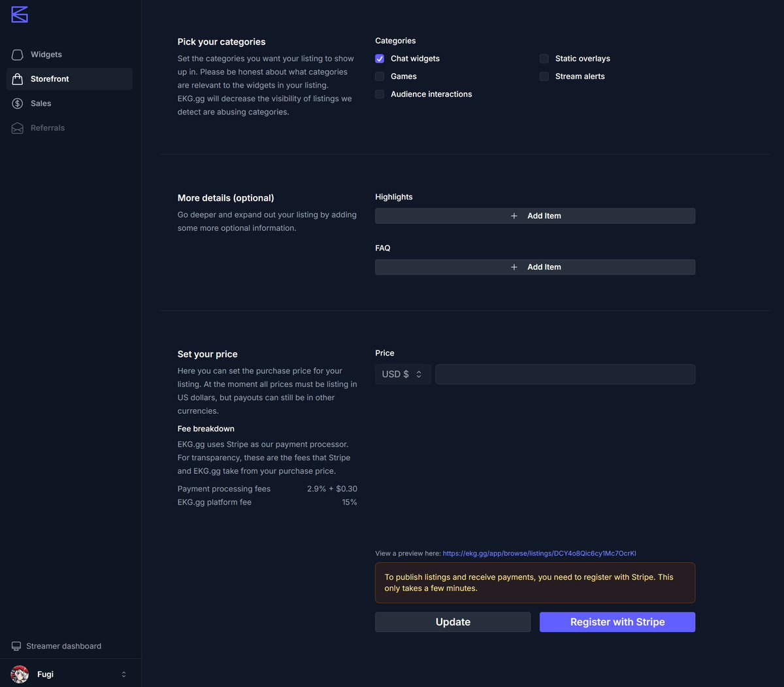Image resolution: width=784 pixels, height=687 pixels.
Task: Open the Referrals page
Action: (x=69, y=128)
